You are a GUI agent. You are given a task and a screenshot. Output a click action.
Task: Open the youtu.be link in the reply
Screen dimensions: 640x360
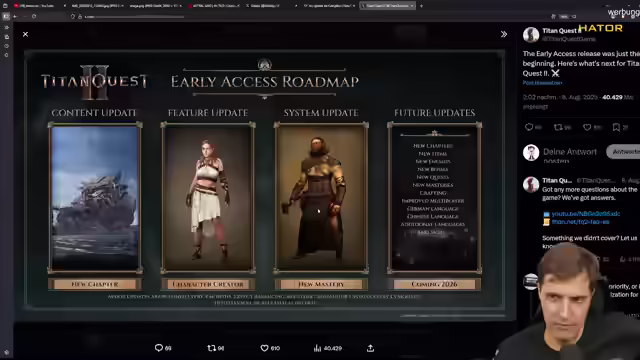585,213
